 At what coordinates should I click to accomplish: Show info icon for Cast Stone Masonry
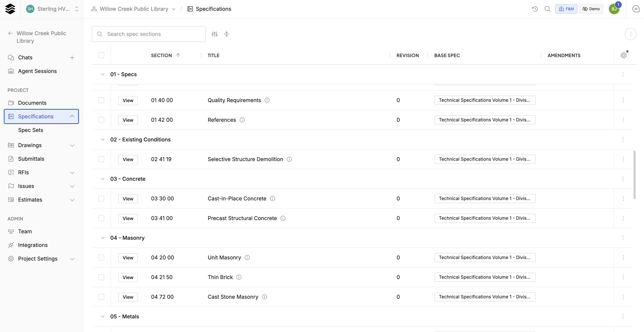click(264, 297)
